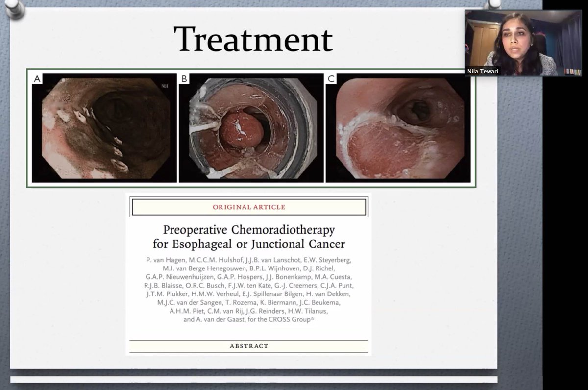Click the ABSTRACT section label

click(x=249, y=346)
